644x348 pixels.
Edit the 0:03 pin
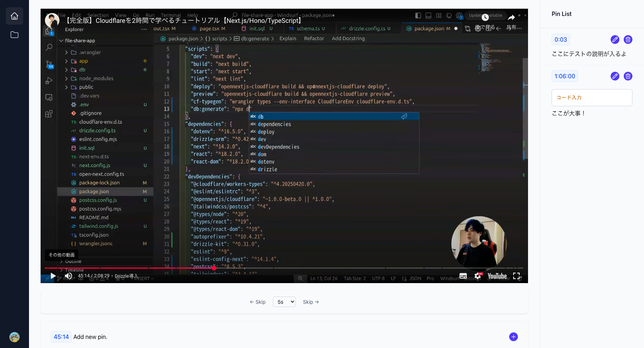coord(615,40)
